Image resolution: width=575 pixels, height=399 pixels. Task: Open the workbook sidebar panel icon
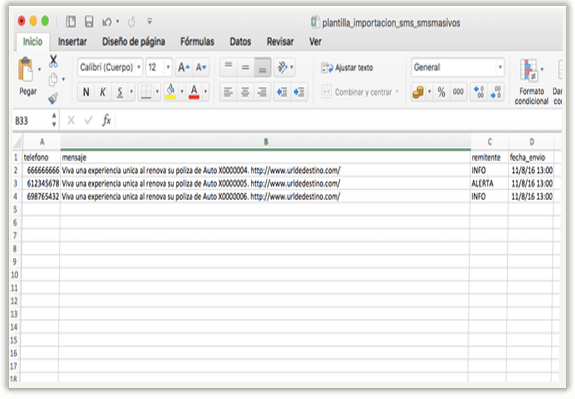[71, 22]
